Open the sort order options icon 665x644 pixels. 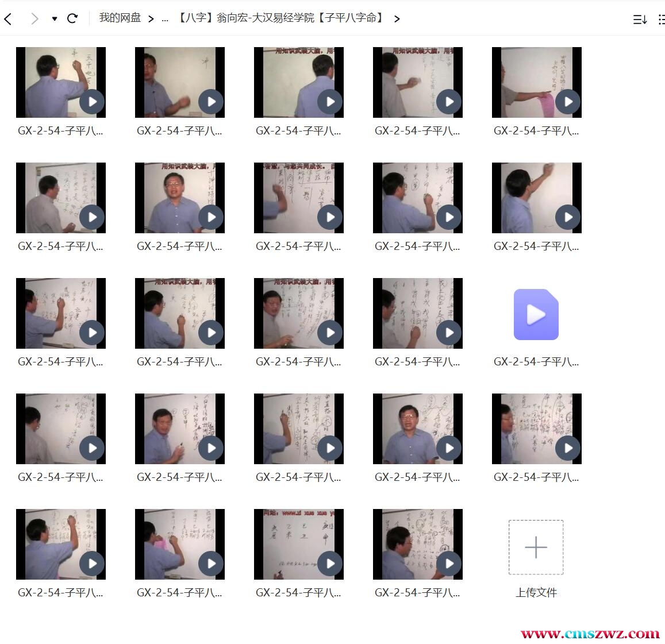click(x=640, y=20)
